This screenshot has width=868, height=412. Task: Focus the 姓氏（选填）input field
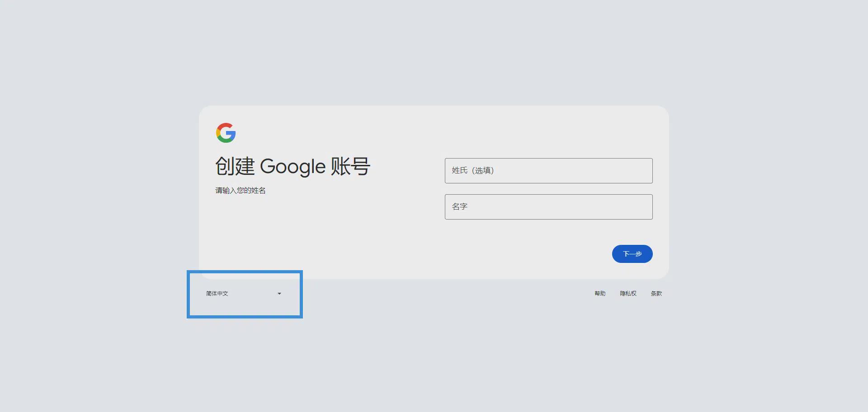coord(548,171)
